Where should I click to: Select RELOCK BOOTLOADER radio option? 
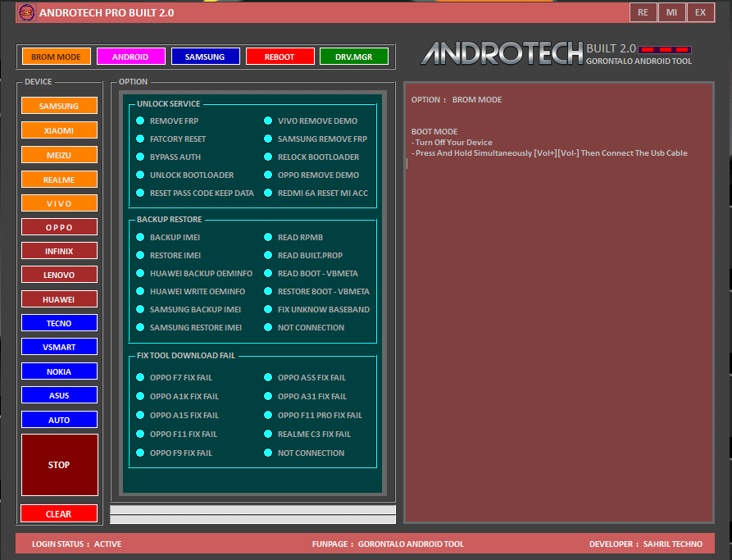[311, 157]
